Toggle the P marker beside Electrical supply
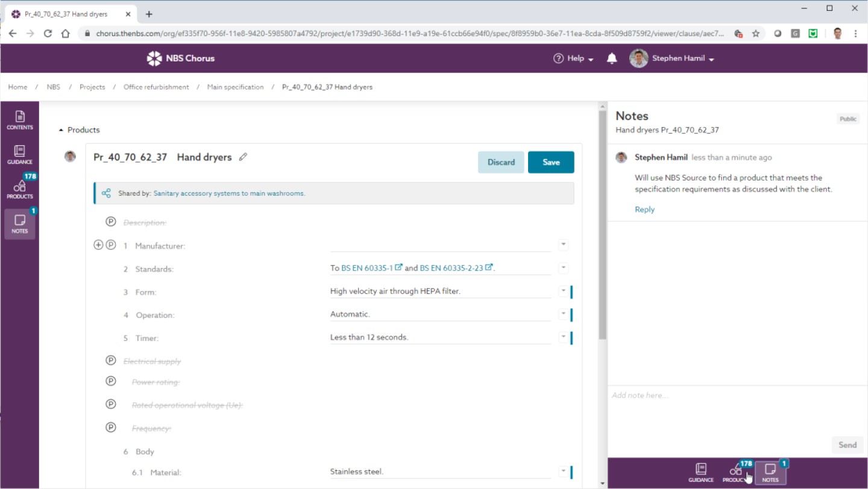Viewport: 868px width, 489px height. (x=111, y=361)
